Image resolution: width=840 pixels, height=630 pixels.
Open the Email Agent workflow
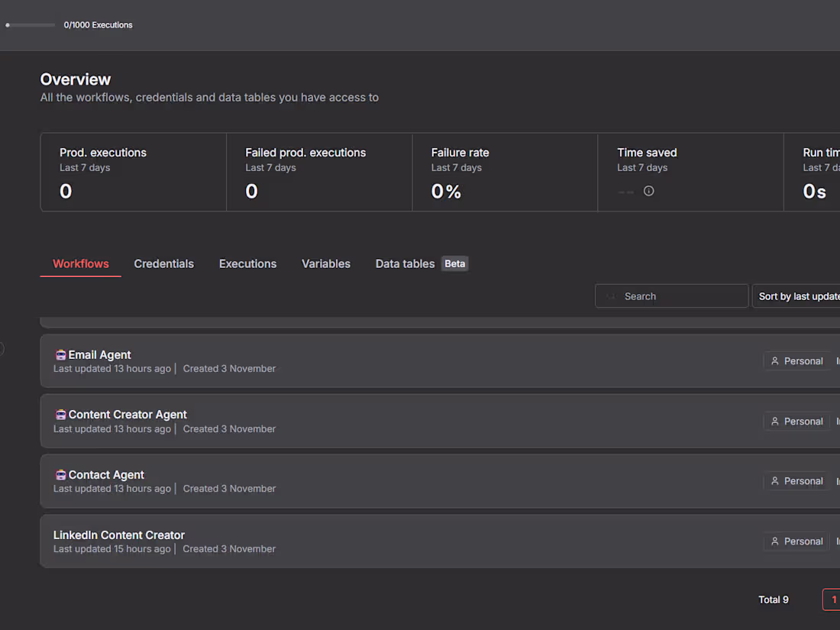point(99,354)
